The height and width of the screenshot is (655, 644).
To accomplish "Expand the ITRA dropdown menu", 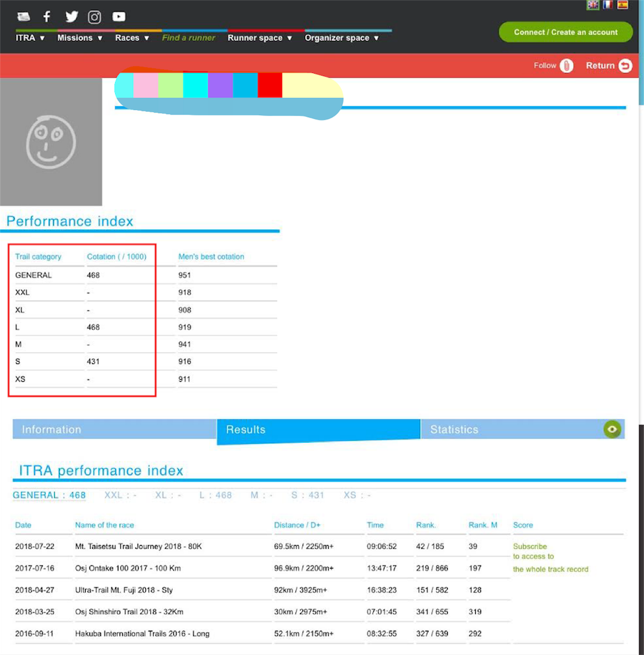I will (30, 38).
